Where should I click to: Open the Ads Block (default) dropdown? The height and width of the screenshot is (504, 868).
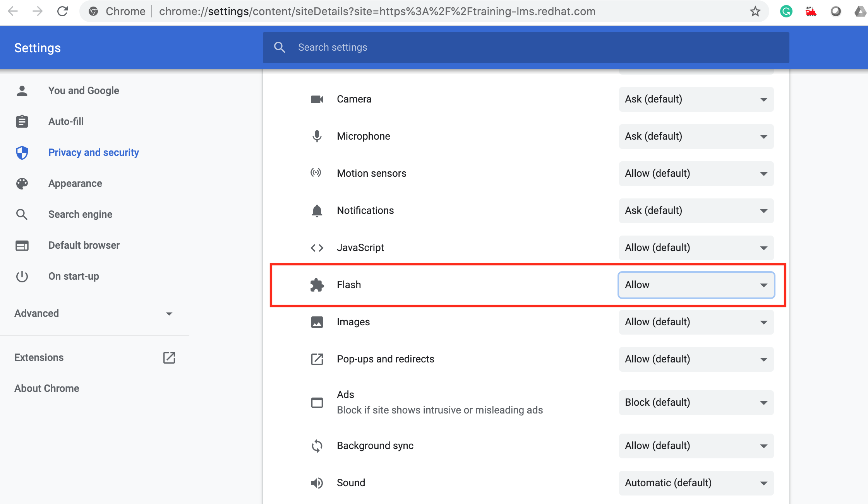click(x=696, y=403)
